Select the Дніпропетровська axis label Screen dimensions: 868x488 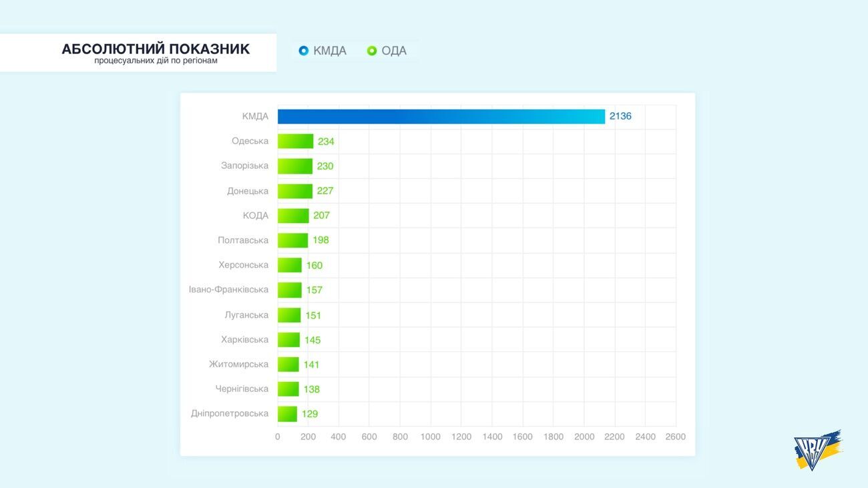coord(230,413)
